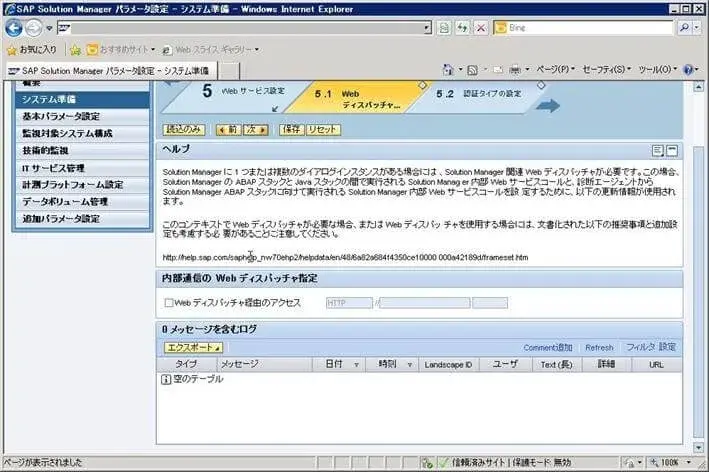Click the compatibility view icon

click(x=444, y=28)
